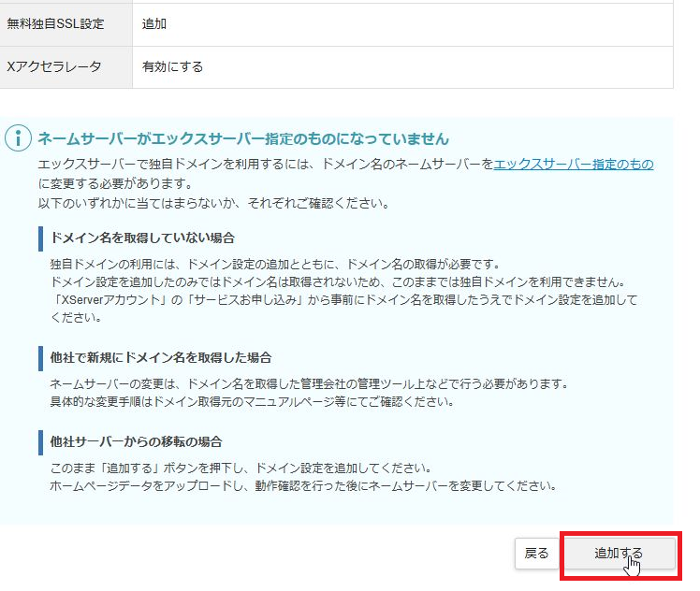Click heading ネームサーバーがエックスサーバー指定のものになっていません
The height and width of the screenshot is (591, 700).
243,138
